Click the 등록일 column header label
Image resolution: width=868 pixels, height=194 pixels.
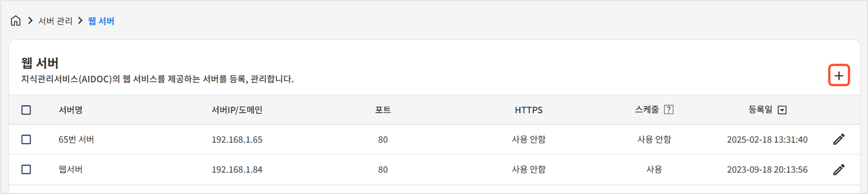tap(760, 110)
